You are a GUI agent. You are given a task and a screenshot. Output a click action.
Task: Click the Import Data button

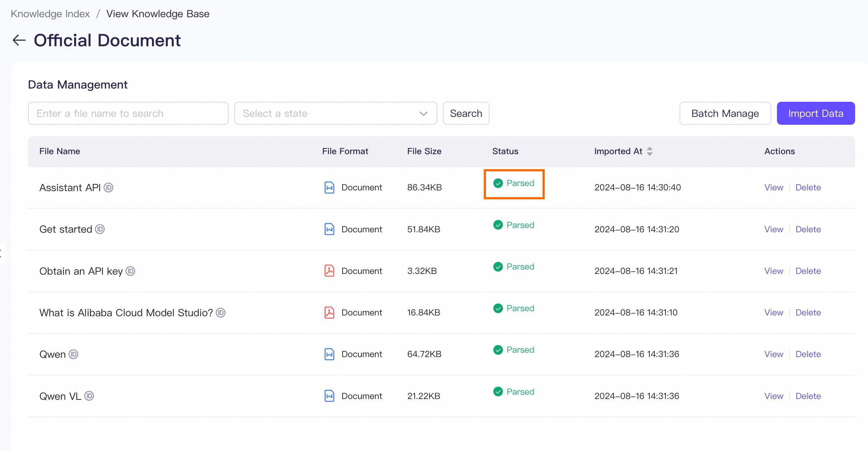[x=816, y=113]
